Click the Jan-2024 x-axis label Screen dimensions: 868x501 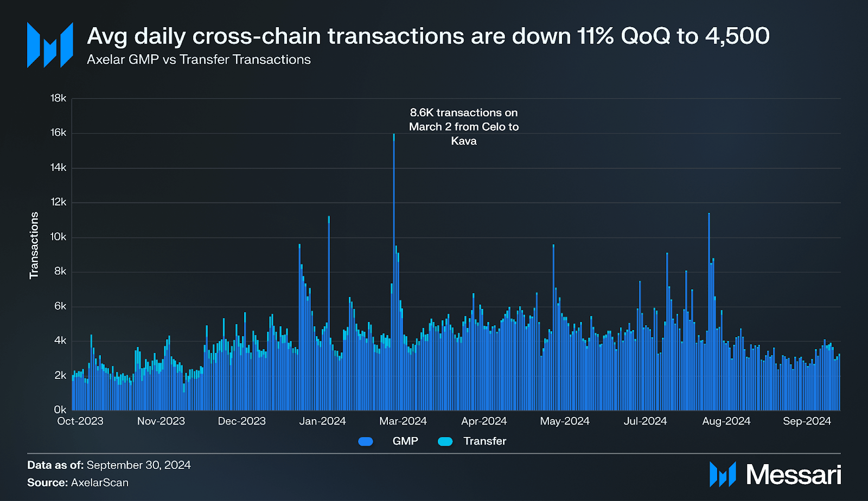tap(322, 421)
